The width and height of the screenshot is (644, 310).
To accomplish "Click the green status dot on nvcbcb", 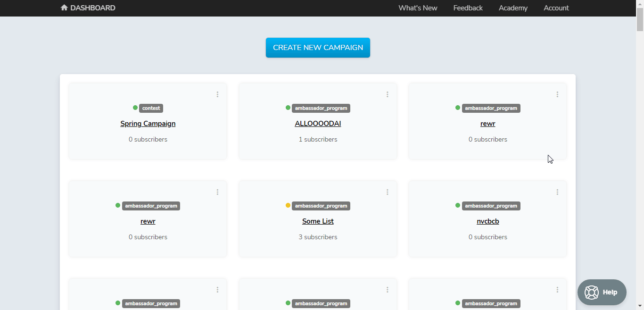I will (x=458, y=205).
